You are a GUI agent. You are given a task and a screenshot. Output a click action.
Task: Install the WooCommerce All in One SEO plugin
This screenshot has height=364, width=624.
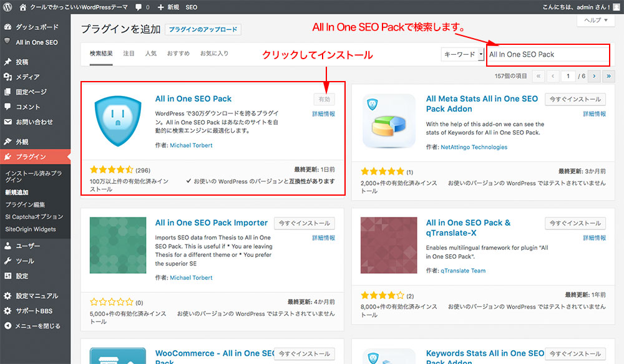click(305, 353)
